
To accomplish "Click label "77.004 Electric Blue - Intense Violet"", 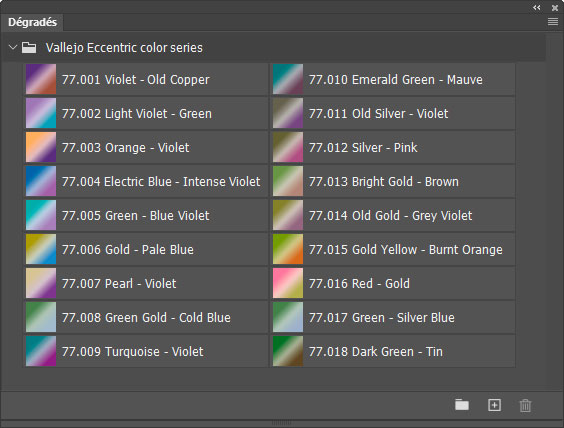I will (161, 182).
